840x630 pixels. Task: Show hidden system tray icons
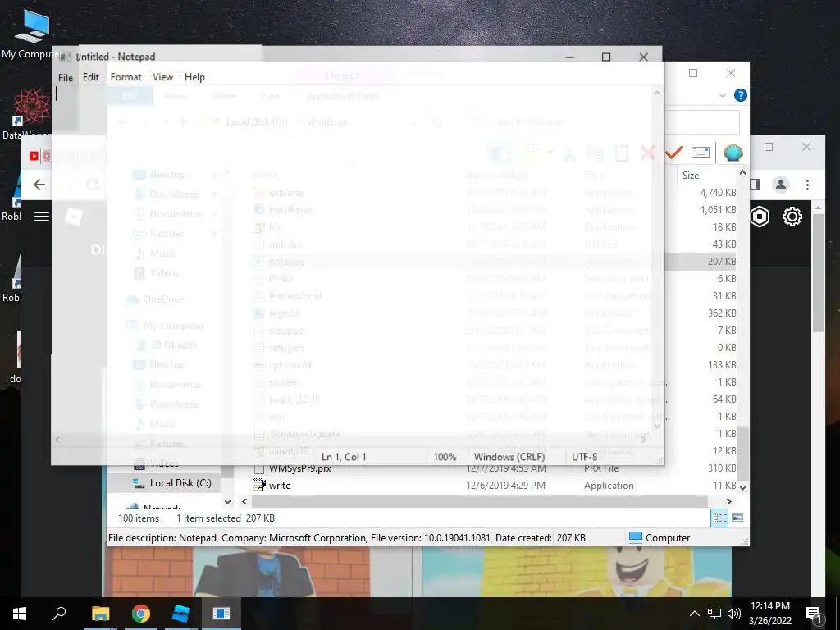pyautogui.click(x=694, y=614)
